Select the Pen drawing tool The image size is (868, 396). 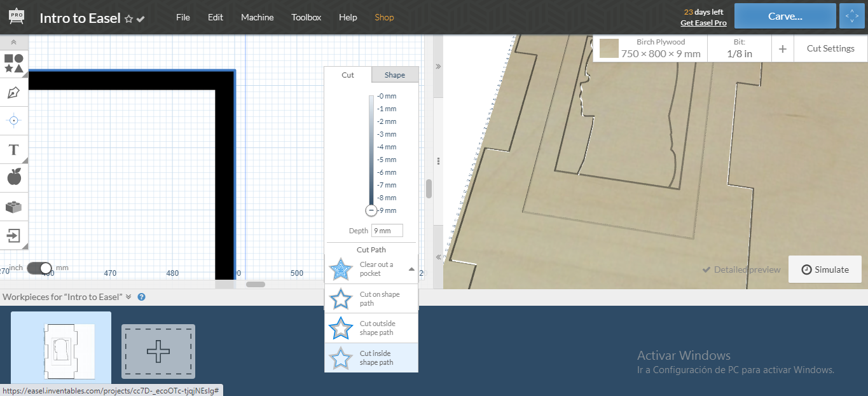(x=14, y=93)
